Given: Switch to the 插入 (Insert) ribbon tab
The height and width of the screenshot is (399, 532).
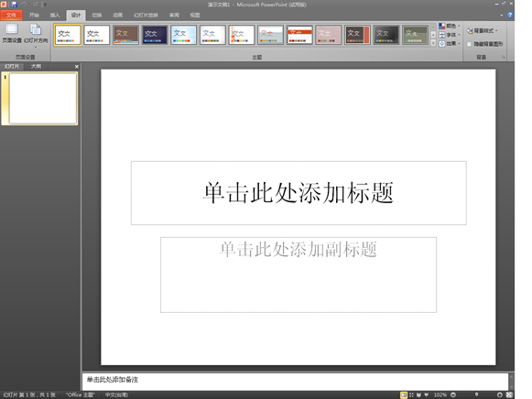Looking at the screenshot, I should tap(55, 15).
